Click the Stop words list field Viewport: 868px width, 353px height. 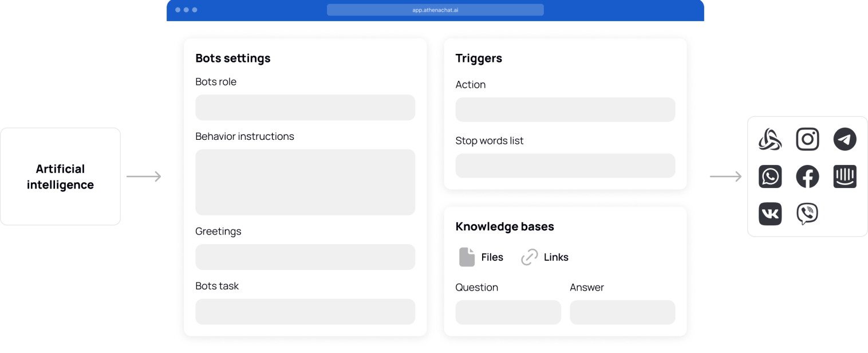[565, 166]
